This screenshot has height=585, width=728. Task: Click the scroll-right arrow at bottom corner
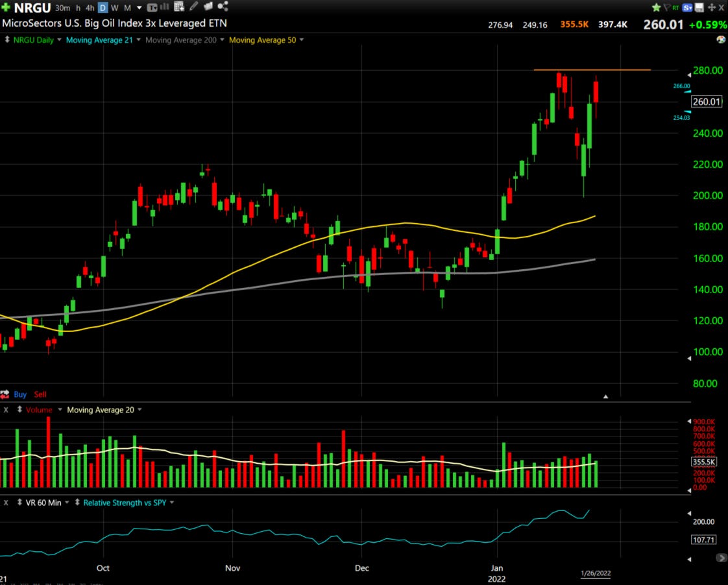(x=722, y=558)
